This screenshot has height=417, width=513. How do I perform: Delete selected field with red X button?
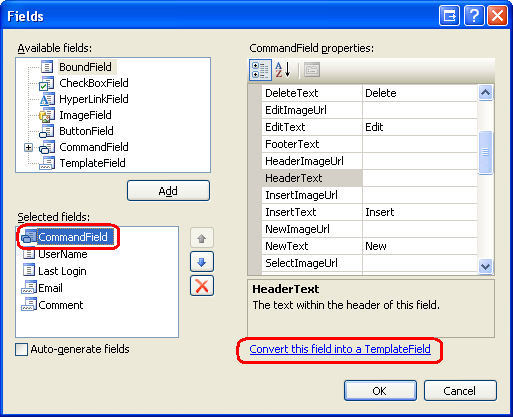tap(201, 286)
